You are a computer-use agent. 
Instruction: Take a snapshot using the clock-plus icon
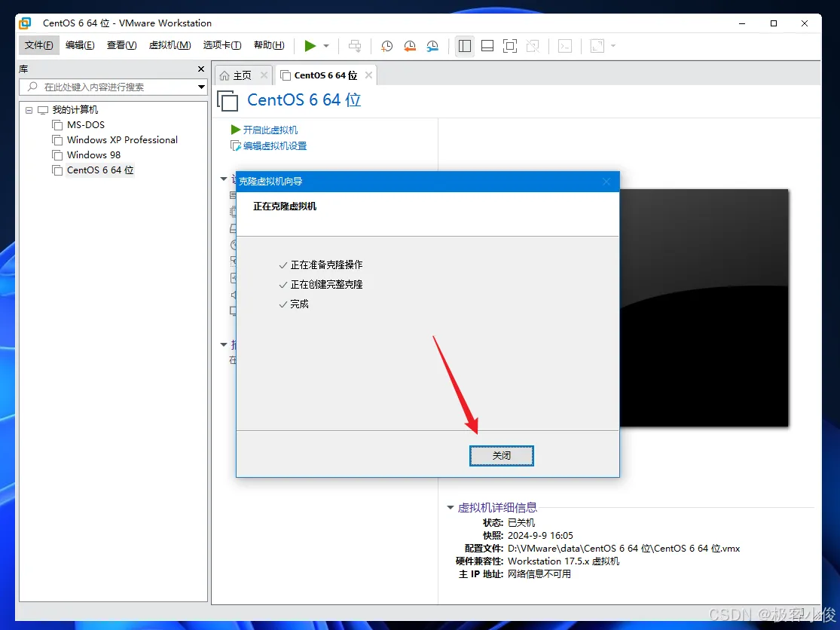point(386,46)
